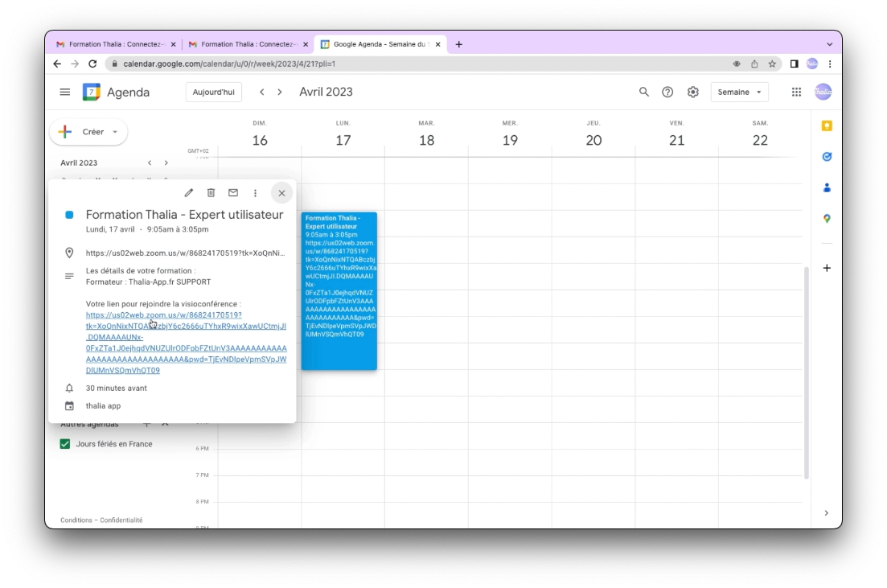The width and height of the screenshot is (887, 588).
Task: Switch to first Formation Thalia Gmail tab
Action: tap(113, 44)
